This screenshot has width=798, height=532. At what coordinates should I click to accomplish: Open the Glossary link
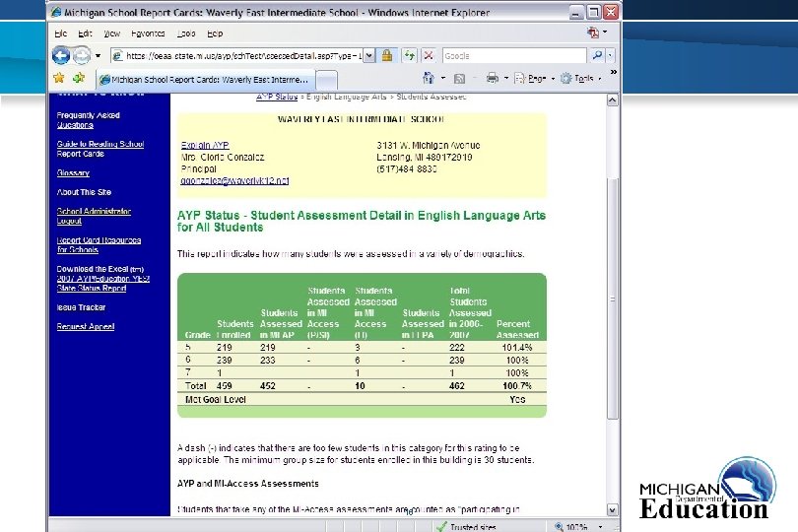coord(73,173)
